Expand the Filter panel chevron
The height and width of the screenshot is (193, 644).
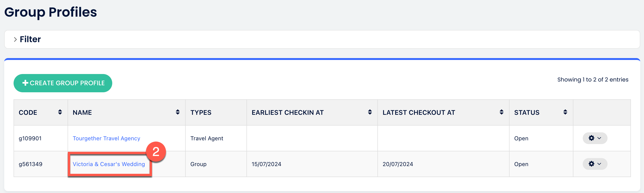coord(15,39)
